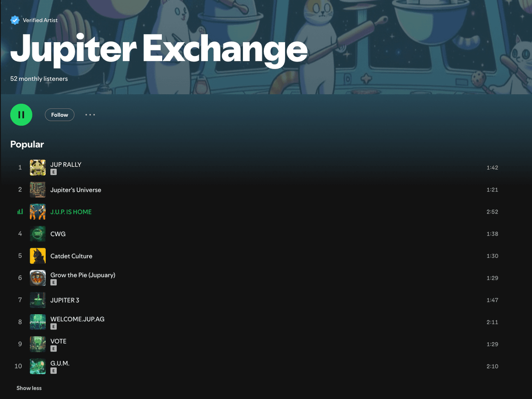Click the 1:29 duration of VOTE

pyautogui.click(x=492, y=344)
